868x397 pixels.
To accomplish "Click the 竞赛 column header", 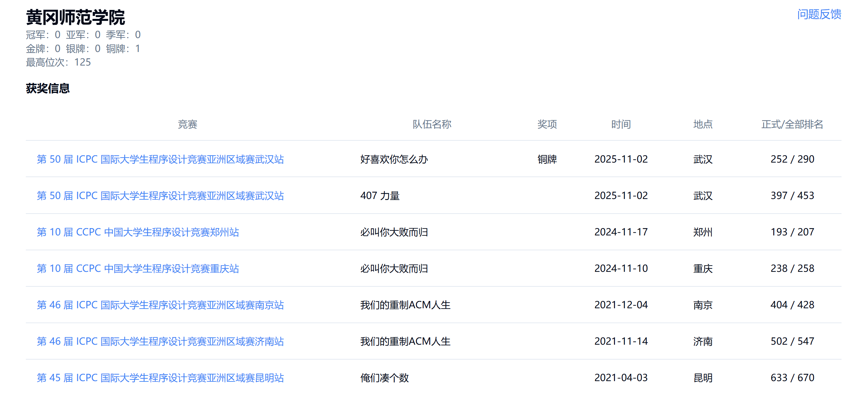I will click(x=187, y=124).
